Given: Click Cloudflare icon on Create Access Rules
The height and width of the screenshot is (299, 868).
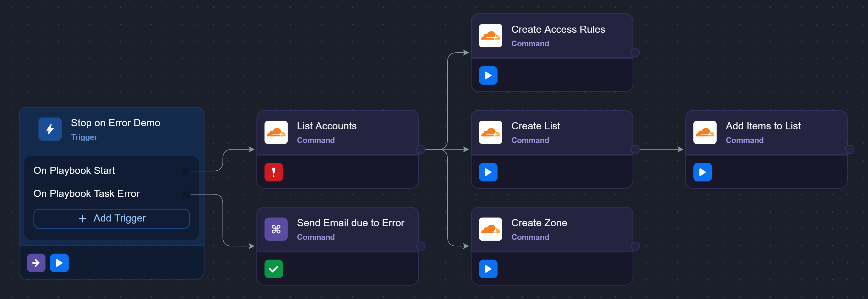Looking at the screenshot, I should coord(490,35).
